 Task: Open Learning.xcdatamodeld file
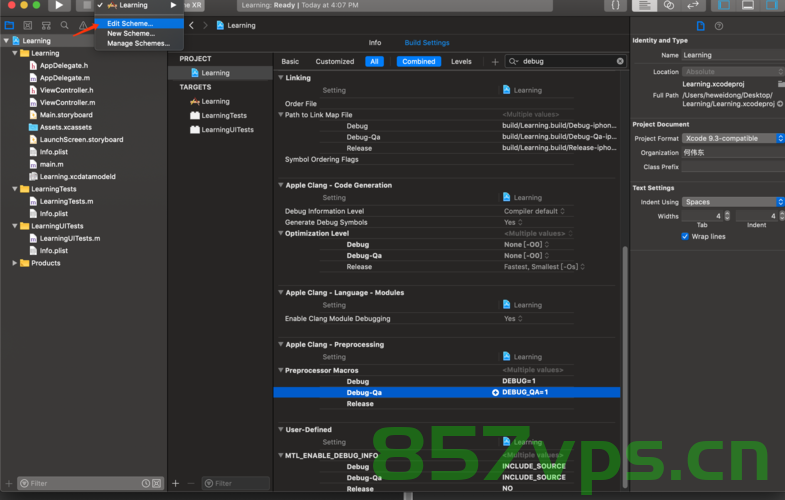(77, 177)
